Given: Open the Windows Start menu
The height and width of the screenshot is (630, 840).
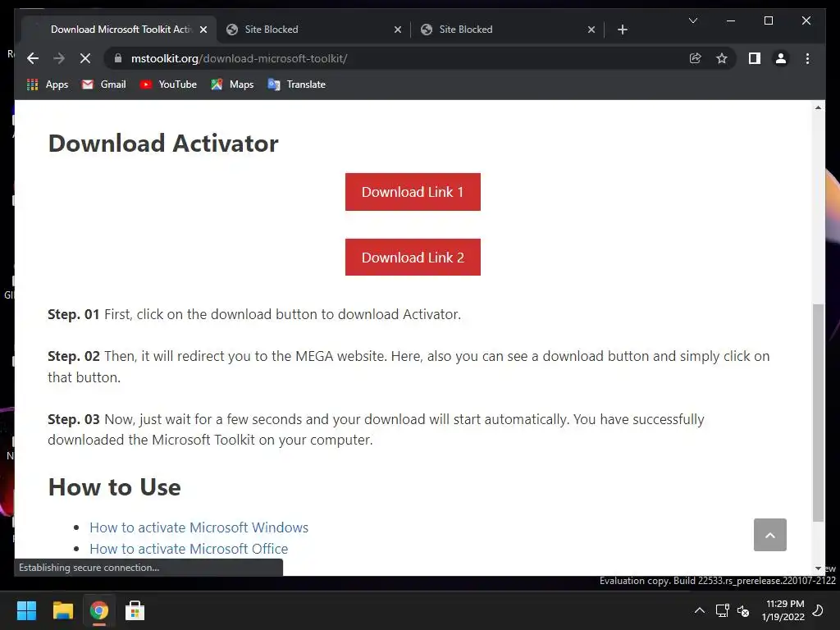Looking at the screenshot, I should [26, 610].
